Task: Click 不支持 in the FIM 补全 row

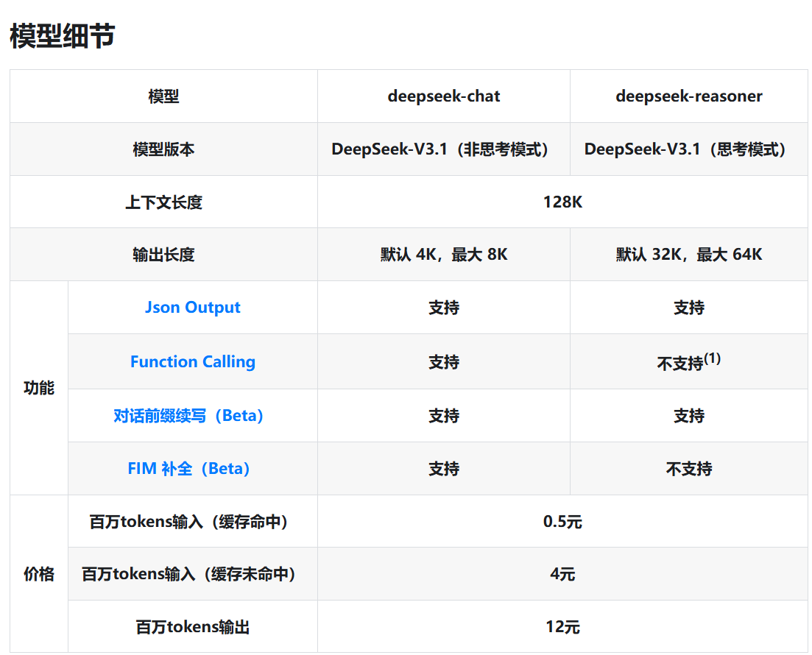Action: click(x=689, y=469)
